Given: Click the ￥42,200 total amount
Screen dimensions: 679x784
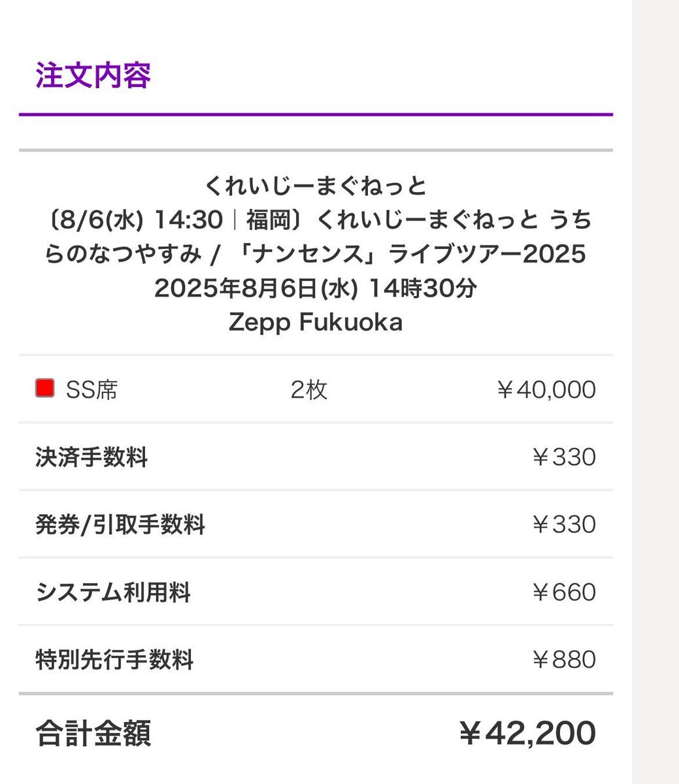Looking at the screenshot, I should [527, 733].
